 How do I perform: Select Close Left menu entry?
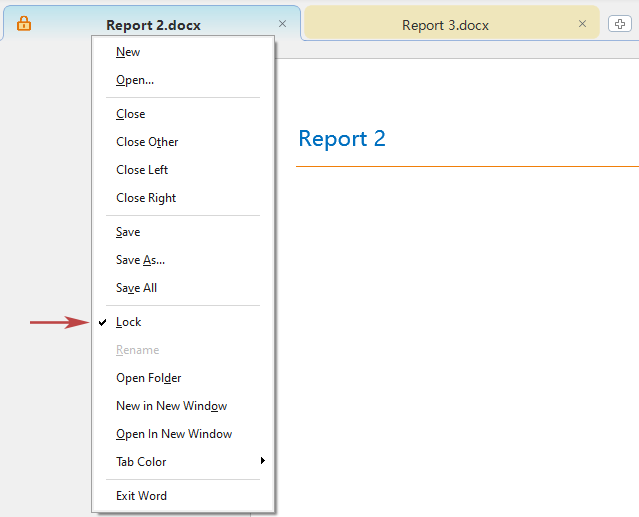point(142,170)
